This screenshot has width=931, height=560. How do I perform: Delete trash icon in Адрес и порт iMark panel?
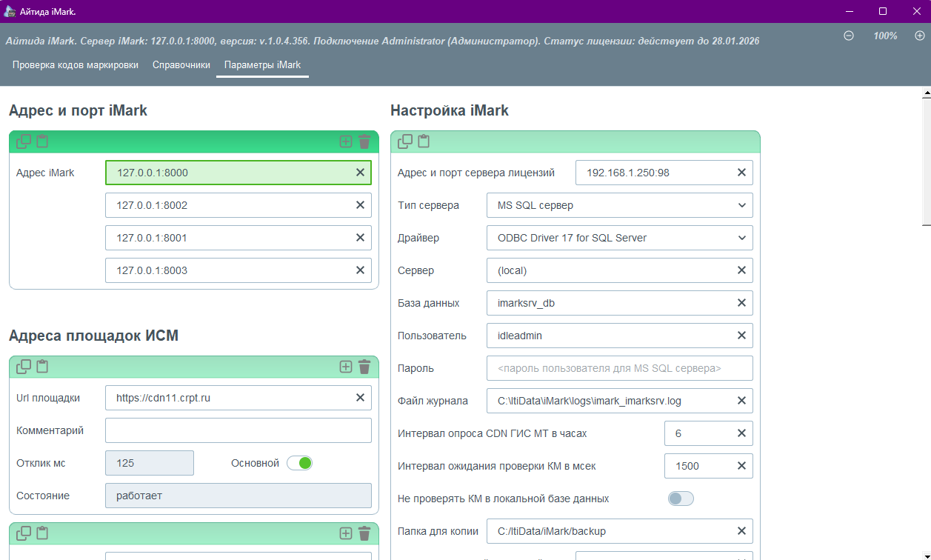tap(364, 141)
